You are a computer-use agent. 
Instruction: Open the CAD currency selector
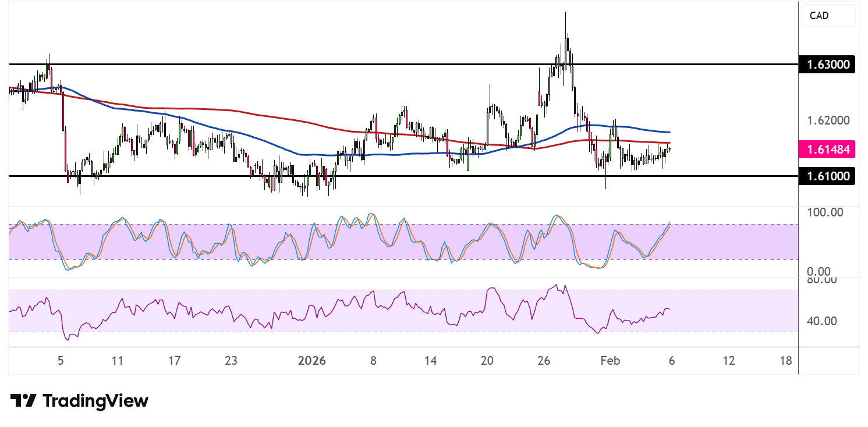[828, 16]
